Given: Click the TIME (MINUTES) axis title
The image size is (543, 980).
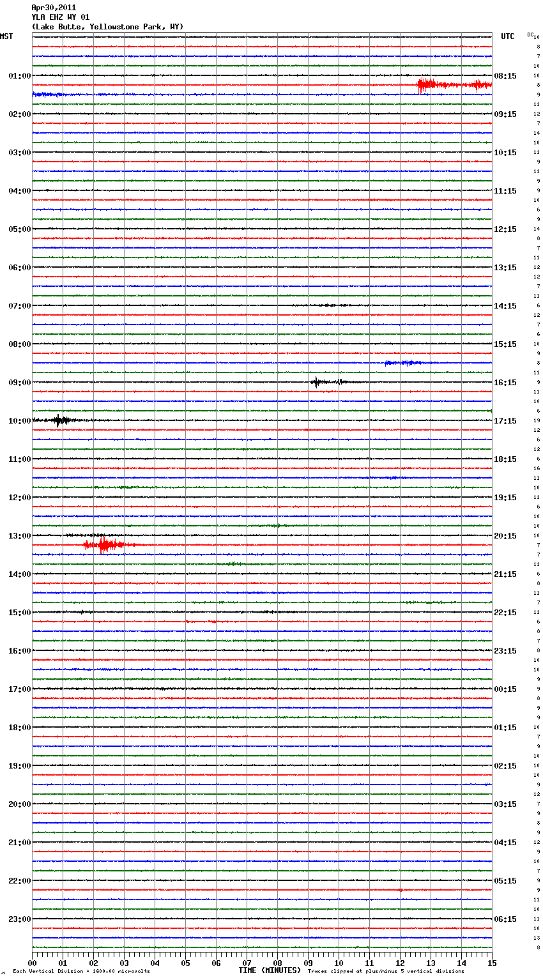Looking at the screenshot, I should 270,970.
